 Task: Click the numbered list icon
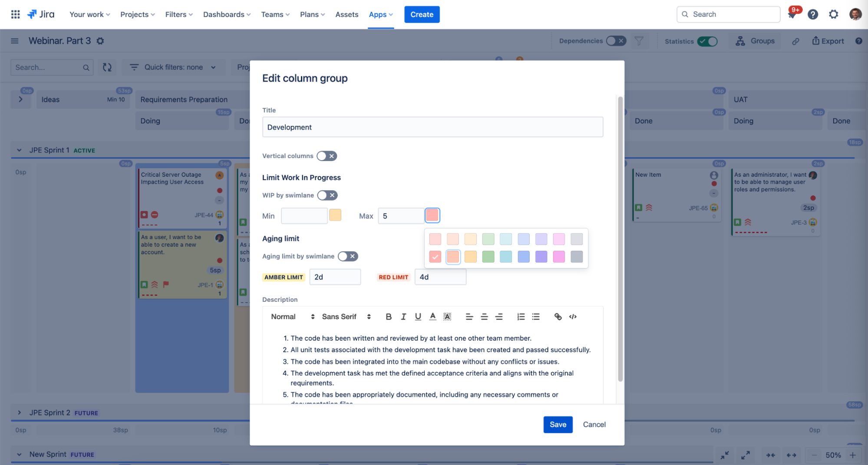[x=521, y=317]
